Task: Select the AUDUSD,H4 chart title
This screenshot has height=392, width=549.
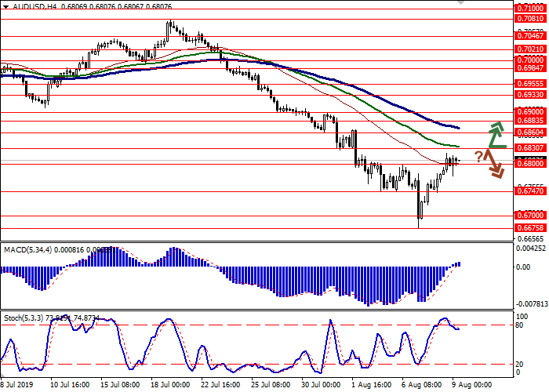Action: (26, 5)
